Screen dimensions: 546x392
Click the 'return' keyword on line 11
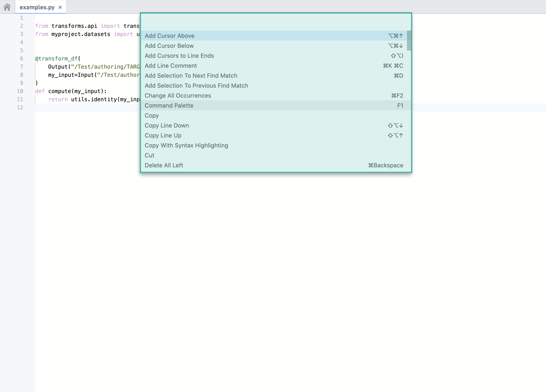(58, 99)
